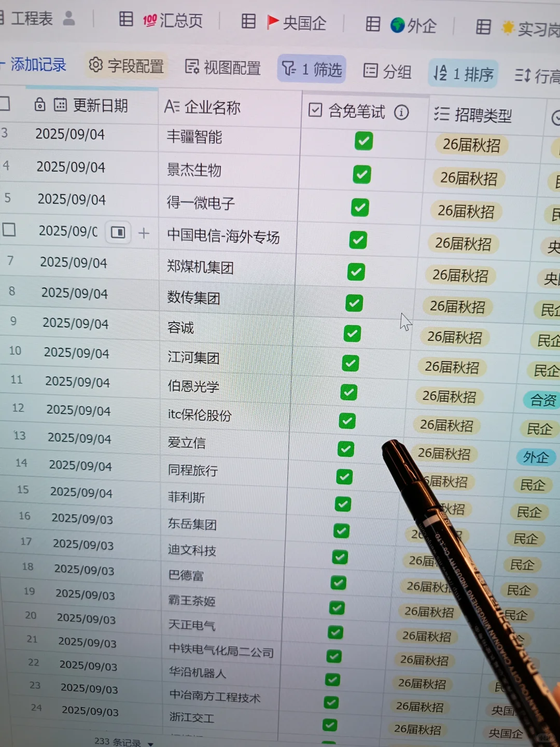Uncheck 含免笔试 for 数传集团
The width and height of the screenshot is (560, 747).
click(354, 303)
